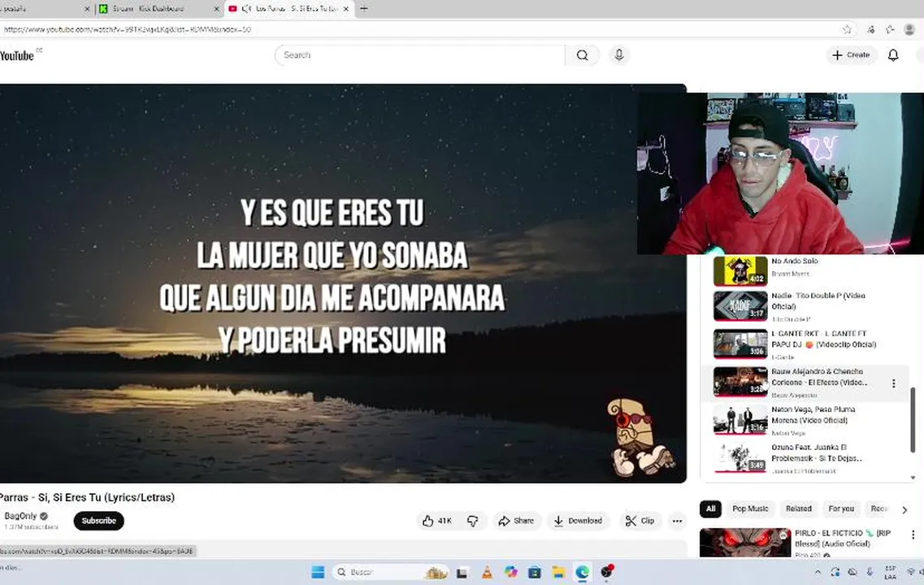The image size is (924, 585).
Task: Open VLC media player from the taskbar
Action: pos(488,572)
